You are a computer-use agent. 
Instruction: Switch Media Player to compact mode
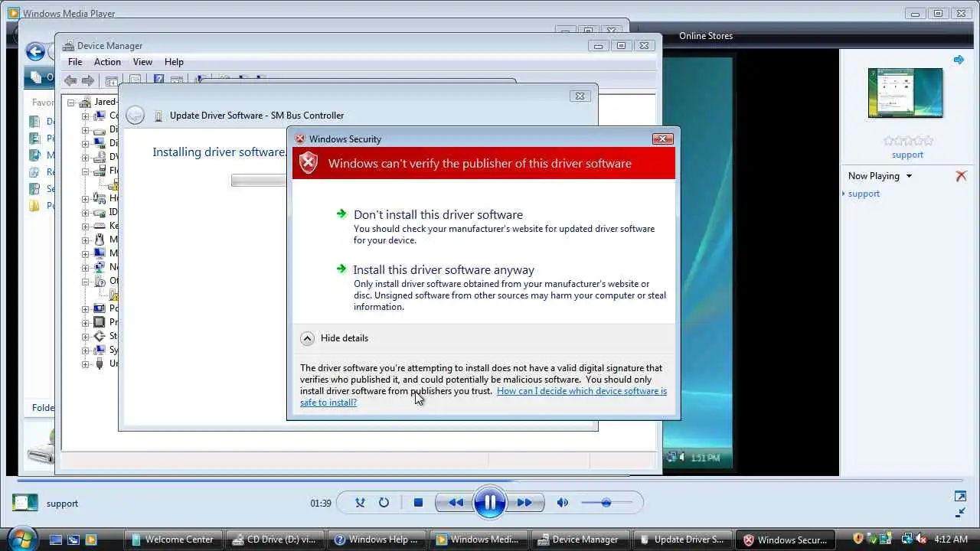tap(960, 512)
